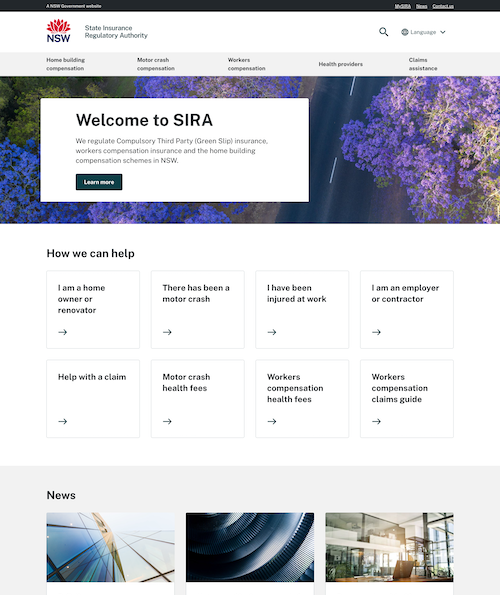Click the Learn more button
500x595 pixels.
(x=99, y=182)
